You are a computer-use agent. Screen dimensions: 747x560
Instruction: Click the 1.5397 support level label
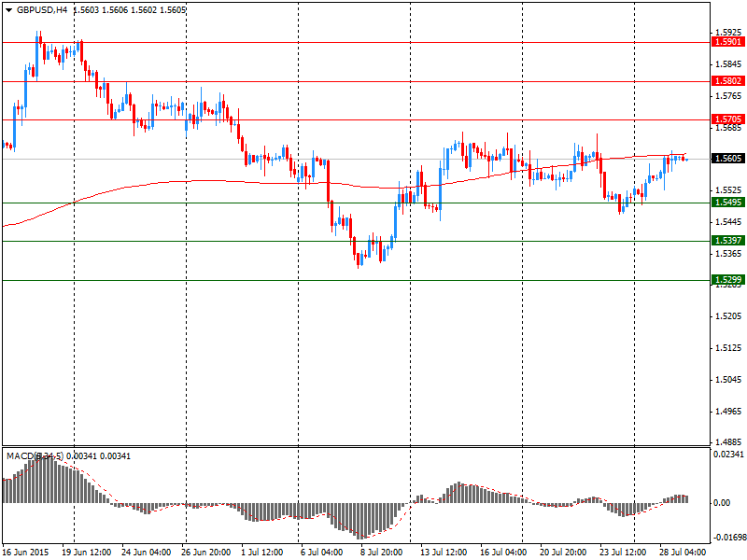728,241
